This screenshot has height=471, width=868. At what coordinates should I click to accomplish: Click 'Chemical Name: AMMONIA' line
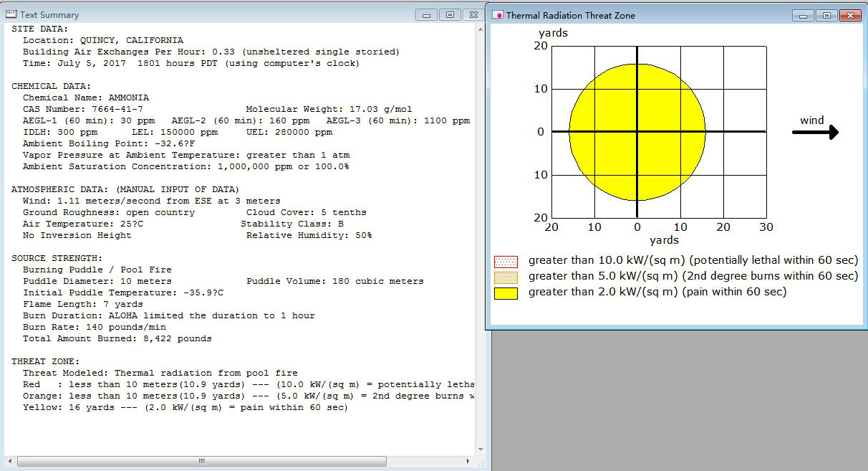click(86, 97)
